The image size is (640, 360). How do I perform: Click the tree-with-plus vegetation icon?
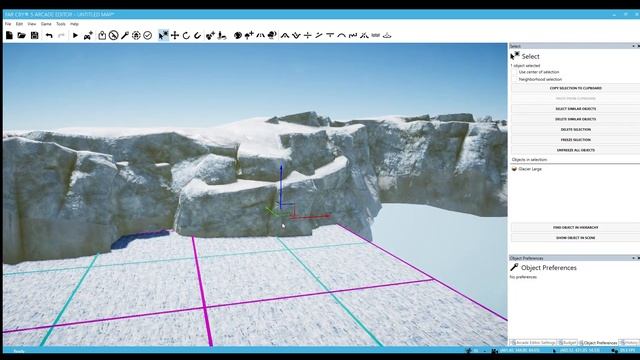249,36
